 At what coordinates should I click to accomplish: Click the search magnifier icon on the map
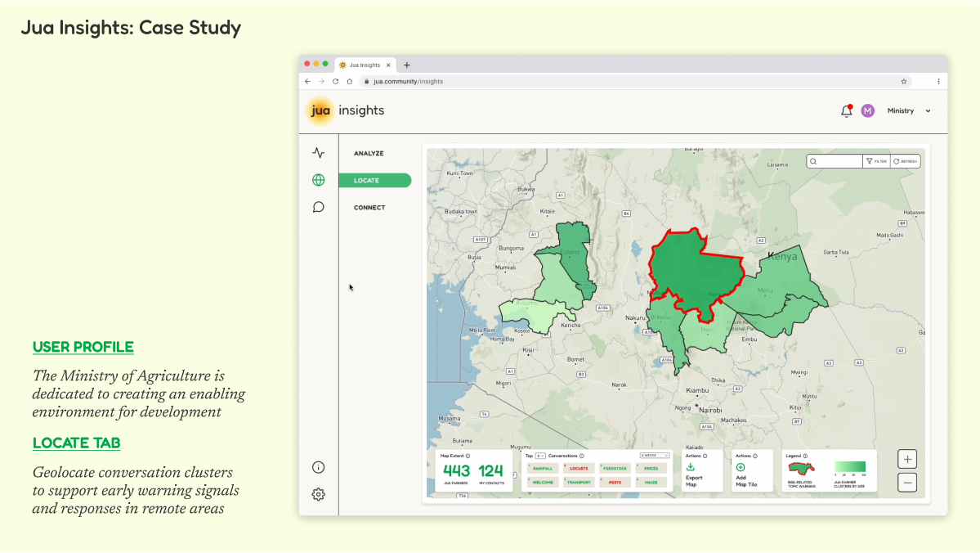(x=813, y=161)
